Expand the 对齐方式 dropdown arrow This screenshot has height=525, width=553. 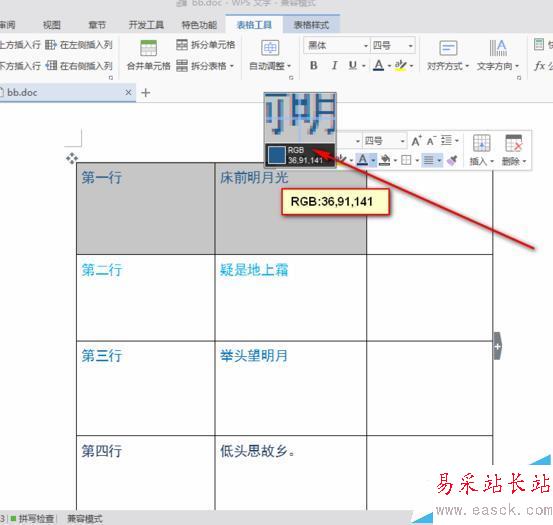(x=467, y=66)
